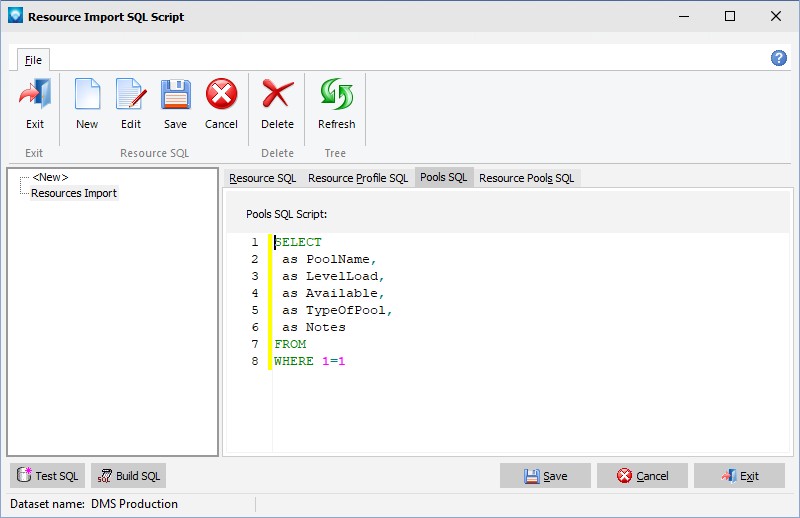
Task: Click the bottom Cancel button
Action: pyautogui.click(x=642, y=476)
